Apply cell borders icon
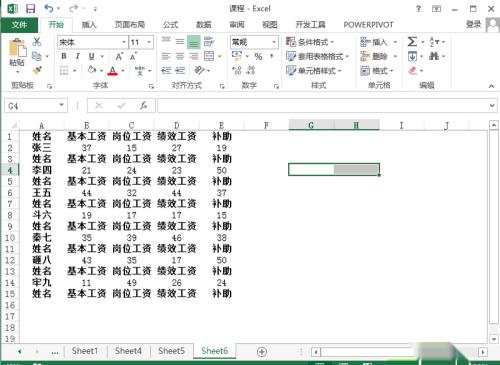This screenshot has width=500, height=365. tap(64, 70)
